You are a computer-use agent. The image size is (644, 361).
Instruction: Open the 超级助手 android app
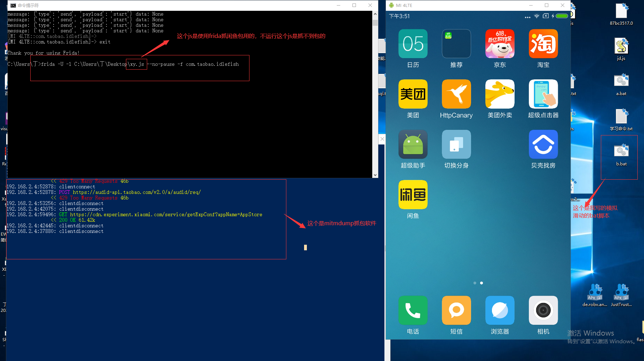point(413,144)
